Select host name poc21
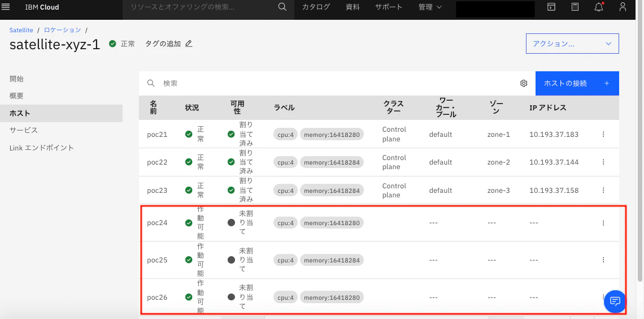 (157, 134)
